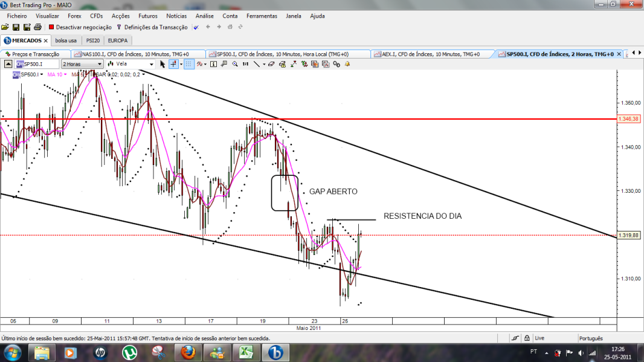Image resolution: width=644 pixels, height=362 pixels.
Task: Open Firefox from the taskbar
Action: 188,352
